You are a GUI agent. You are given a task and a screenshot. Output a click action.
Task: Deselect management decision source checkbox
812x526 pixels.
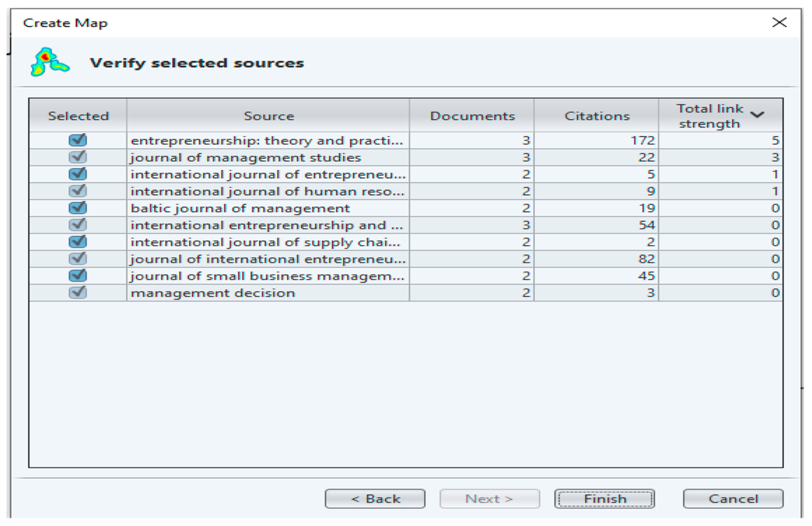pyautogui.click(x=78, y=293)
